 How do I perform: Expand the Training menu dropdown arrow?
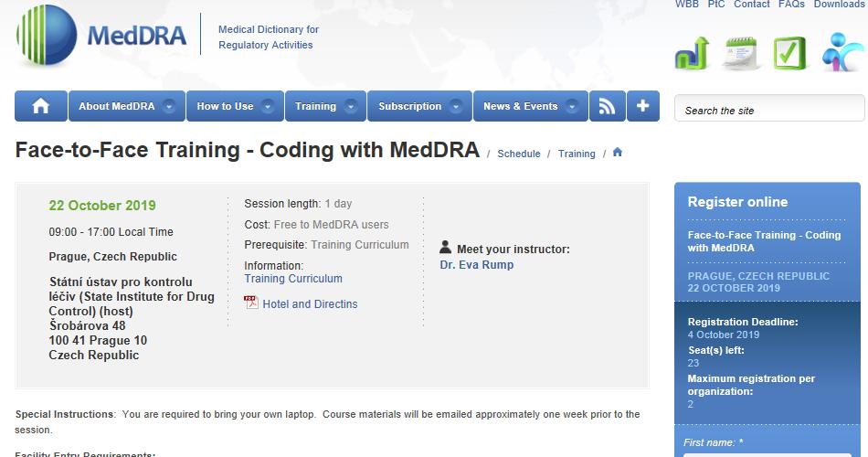pyautogui.click(x=351, y=106)
